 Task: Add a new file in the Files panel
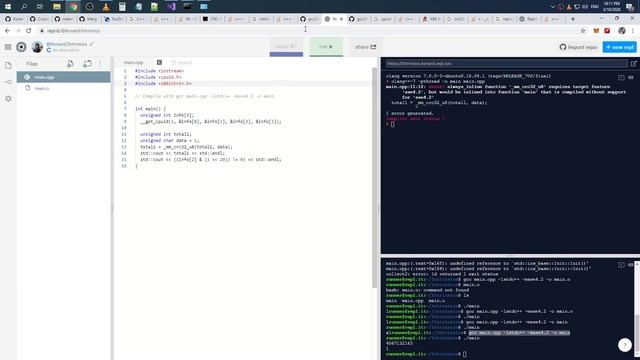pos(70,64)
